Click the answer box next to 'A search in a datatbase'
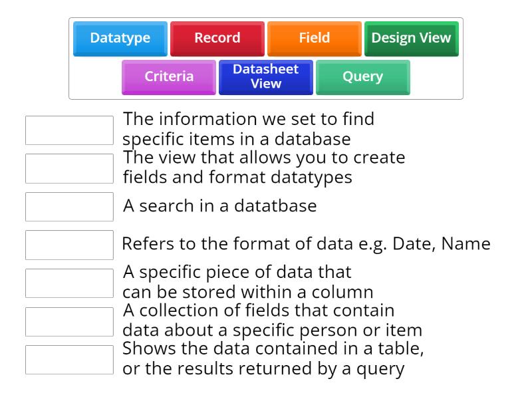The width and height of the screenshot is (532, 399). tap(68, 206)
